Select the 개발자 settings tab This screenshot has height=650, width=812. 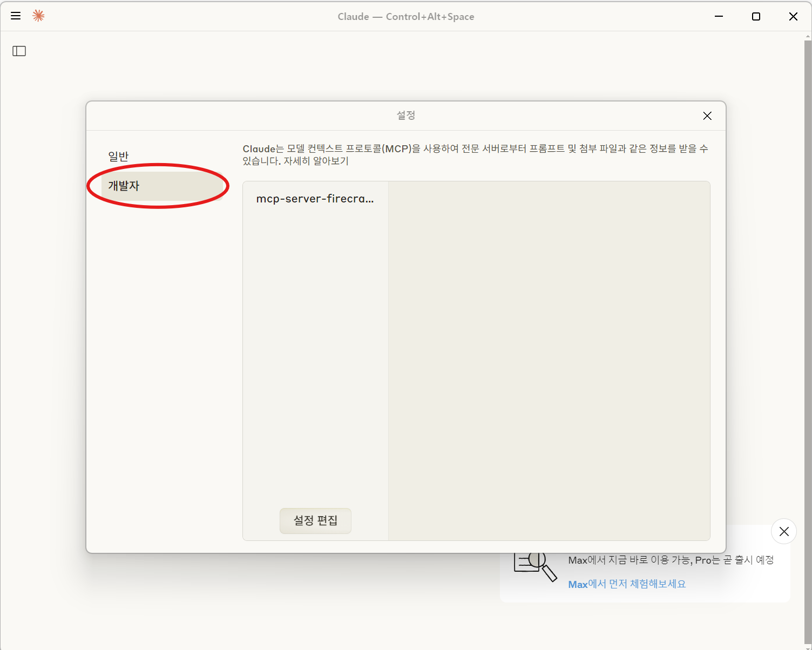[x=162, y=186]
